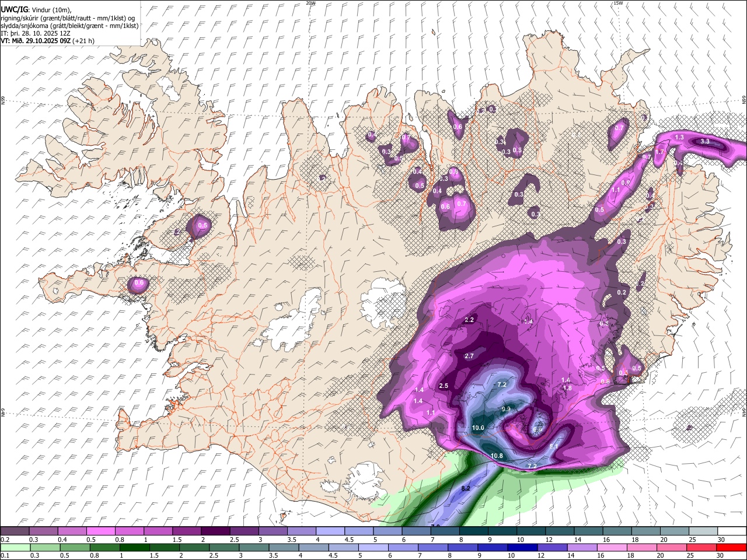The image size is (747, 560).
Task: Click the UWC/IG title text
Action: [14, 10]
